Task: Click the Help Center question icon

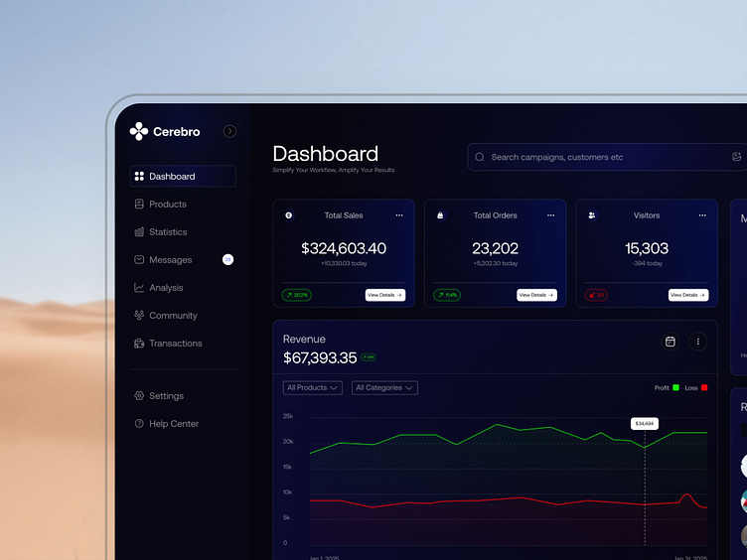Action: pyautogui.click(x=139, y=423)
